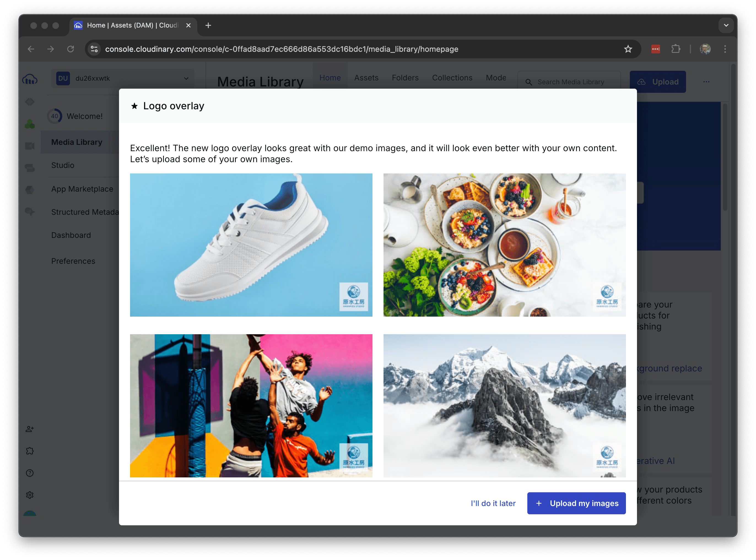Click the Cloudinary logo icon in sidebar
This screenshot has width=756, height=560.
click(x=30, y=80)
